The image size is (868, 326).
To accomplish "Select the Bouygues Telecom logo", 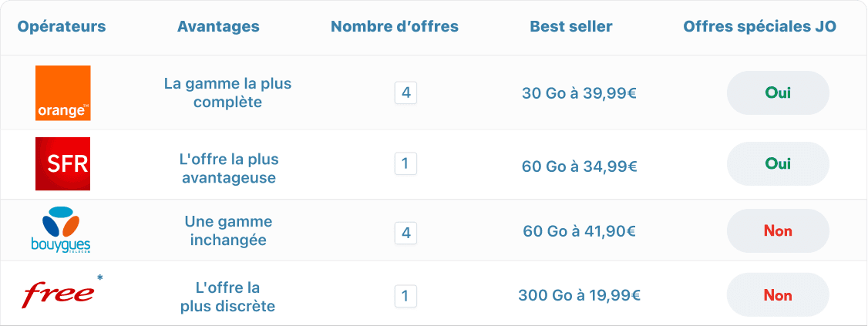I will 62,230.
